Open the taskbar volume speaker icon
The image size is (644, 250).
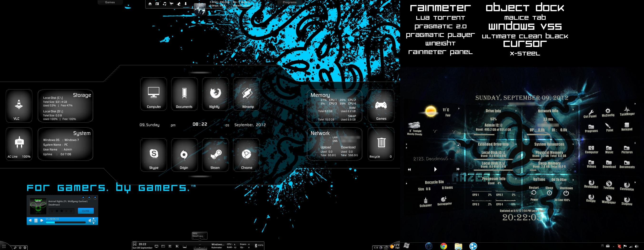[637, 246]
